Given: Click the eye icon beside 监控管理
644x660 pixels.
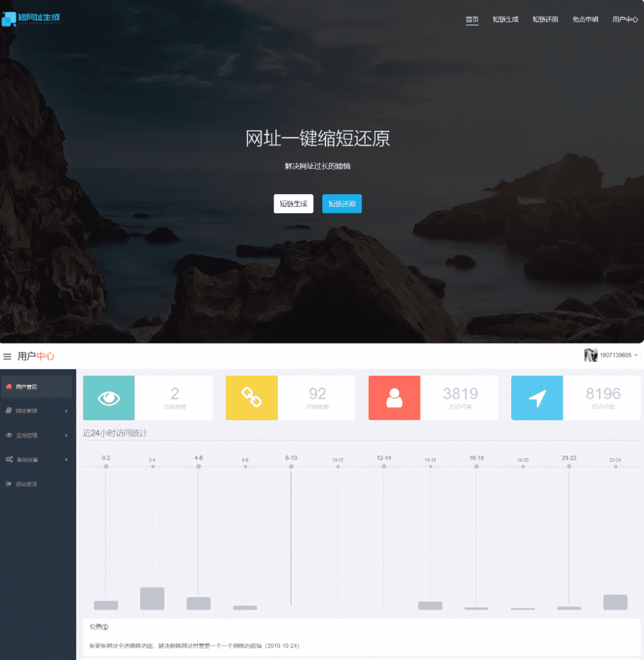Looking at the screenshot, I should point(8,435).
